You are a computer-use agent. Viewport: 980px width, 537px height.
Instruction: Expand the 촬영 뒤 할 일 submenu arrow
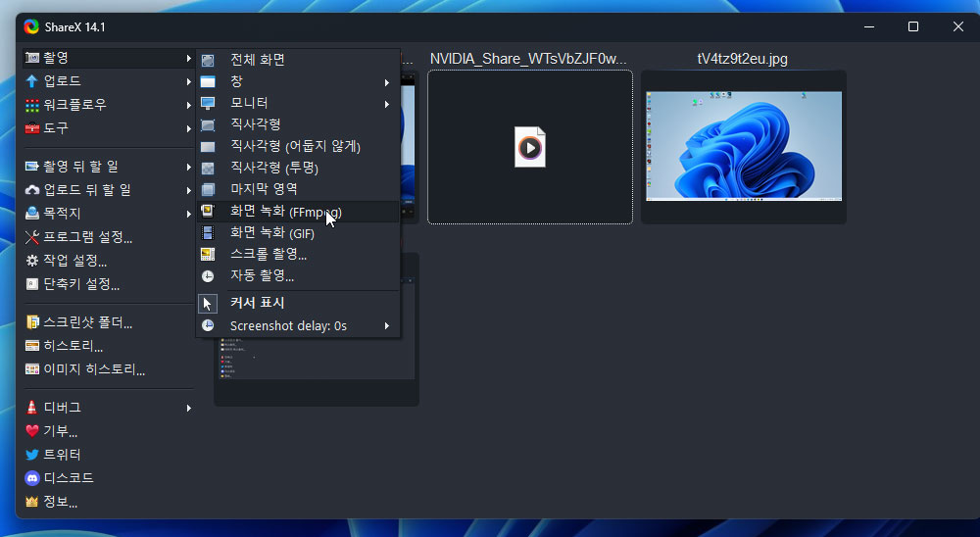[x=188, y=168]
